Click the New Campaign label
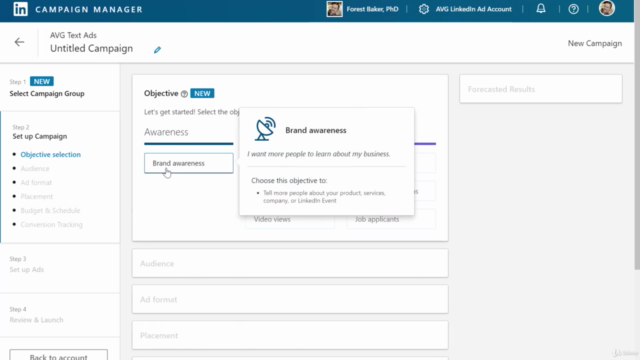 [x=595, y=43]
